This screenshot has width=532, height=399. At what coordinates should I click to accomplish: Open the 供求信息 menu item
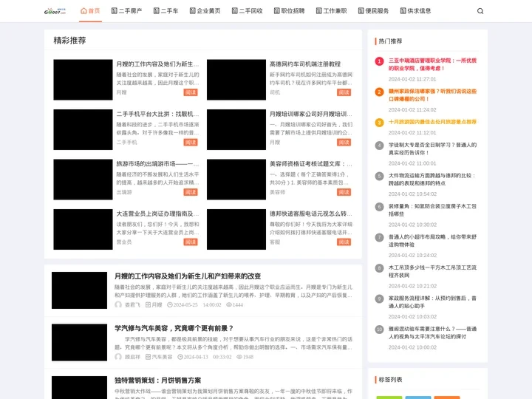pos(415,11)
